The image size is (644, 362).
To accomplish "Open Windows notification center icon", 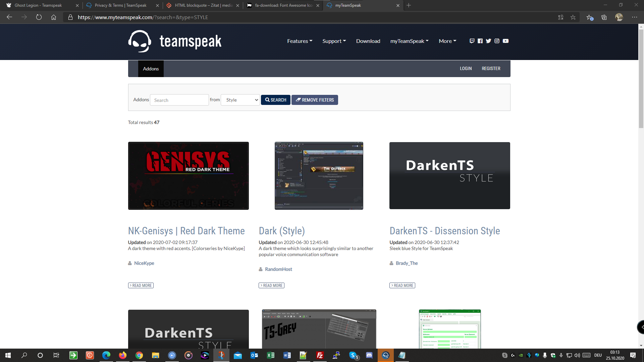I will click(x=633, y=355).
